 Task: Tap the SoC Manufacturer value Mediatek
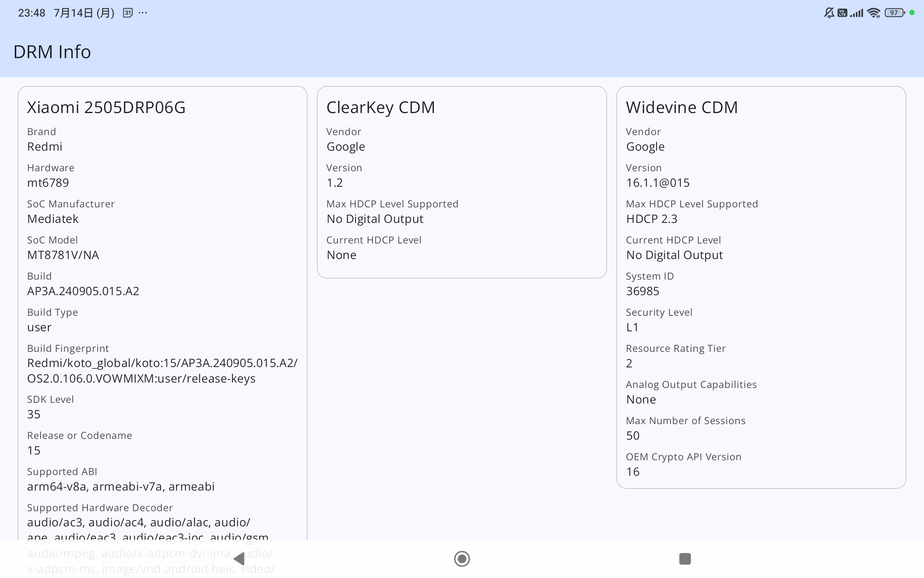[53, 219]
